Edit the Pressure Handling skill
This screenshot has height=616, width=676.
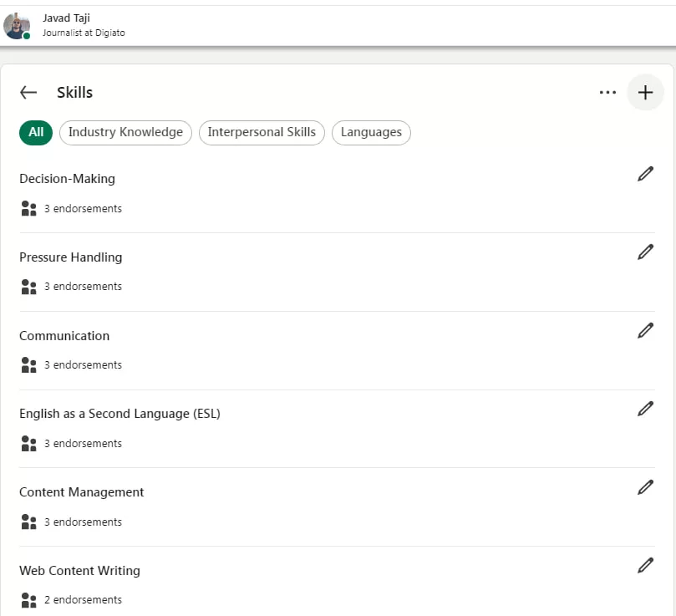[645, 252]
